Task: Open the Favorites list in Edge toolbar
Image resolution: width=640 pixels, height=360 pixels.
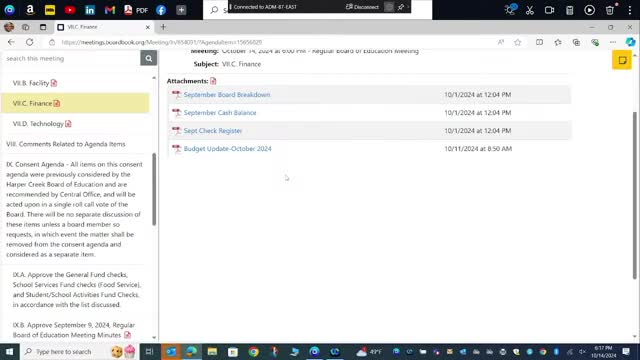Action: (x=558, y=42)
